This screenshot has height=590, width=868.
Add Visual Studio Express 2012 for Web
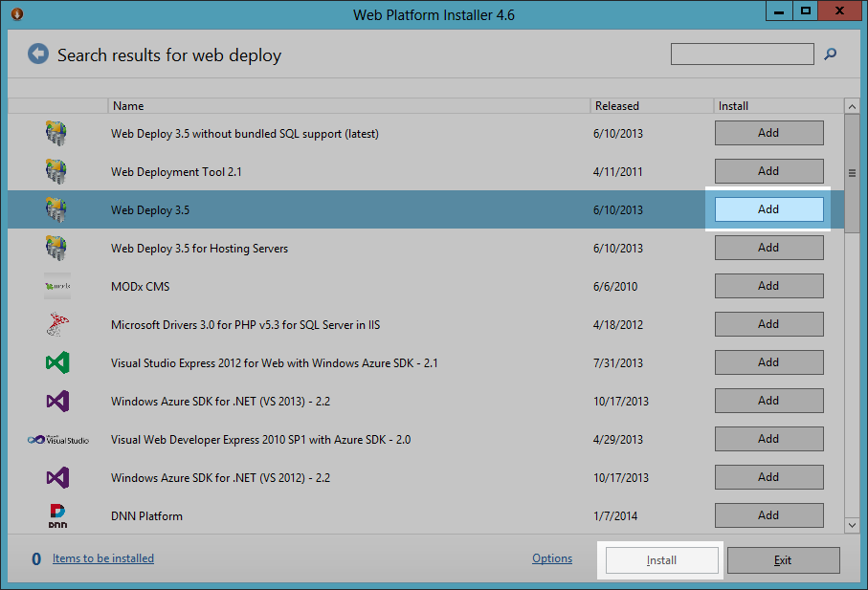pos(768,362)
